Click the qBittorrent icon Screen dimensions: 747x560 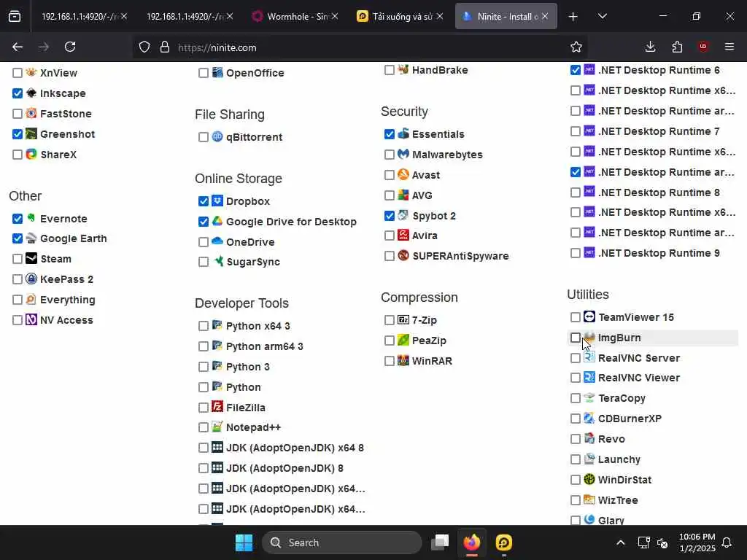pos(217,136)
